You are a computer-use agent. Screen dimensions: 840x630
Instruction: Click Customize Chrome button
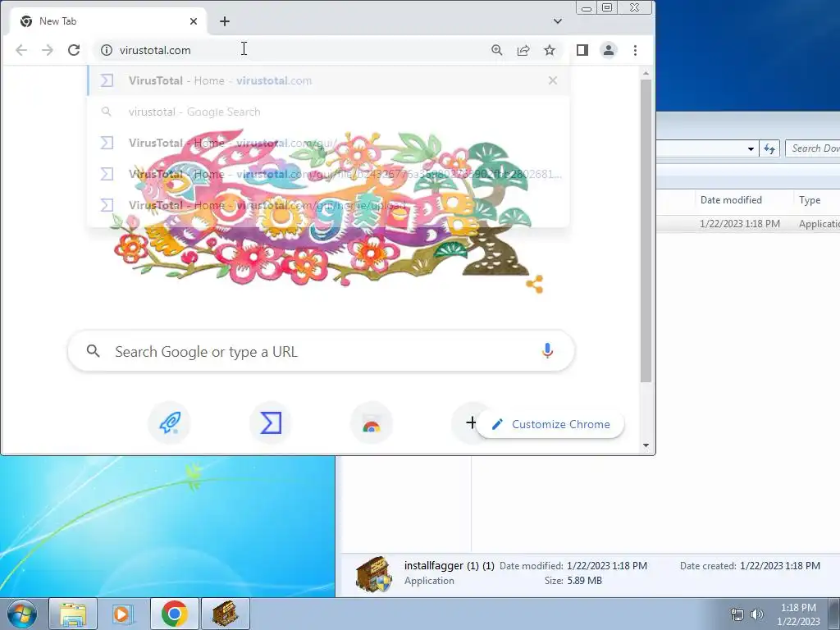tap(550, 424)
